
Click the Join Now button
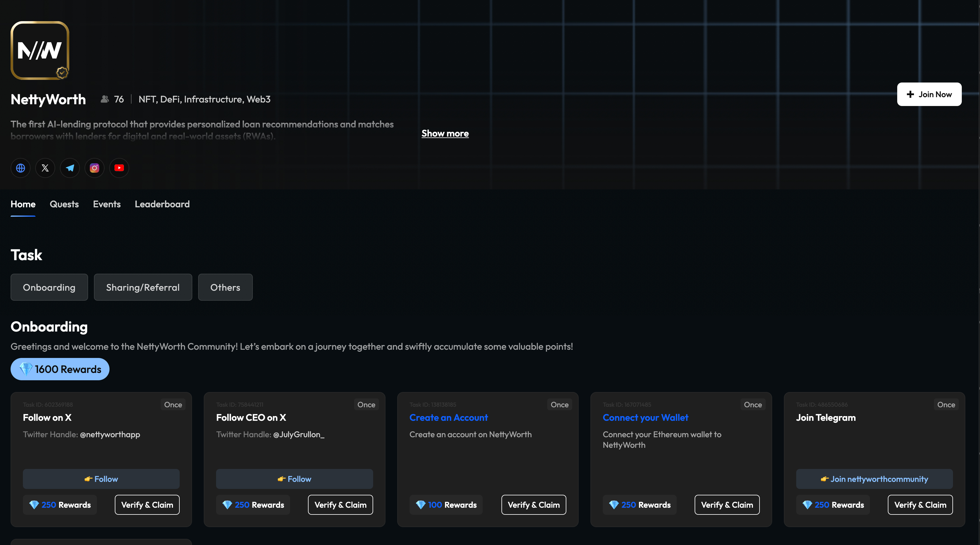(929, 94)
